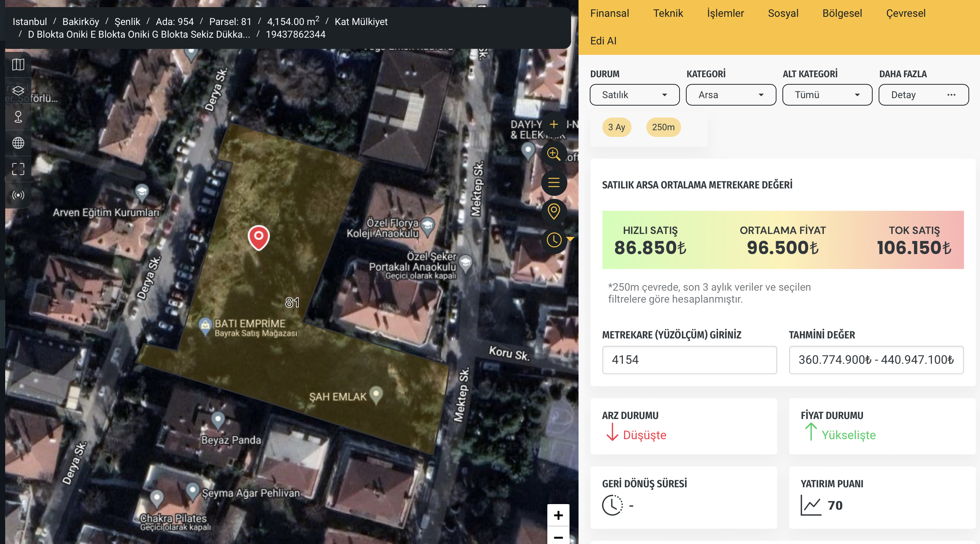Switch to the Teknik tab
Image resolution: width=980 pixels, height=544 pixels.
coord(668,13)
